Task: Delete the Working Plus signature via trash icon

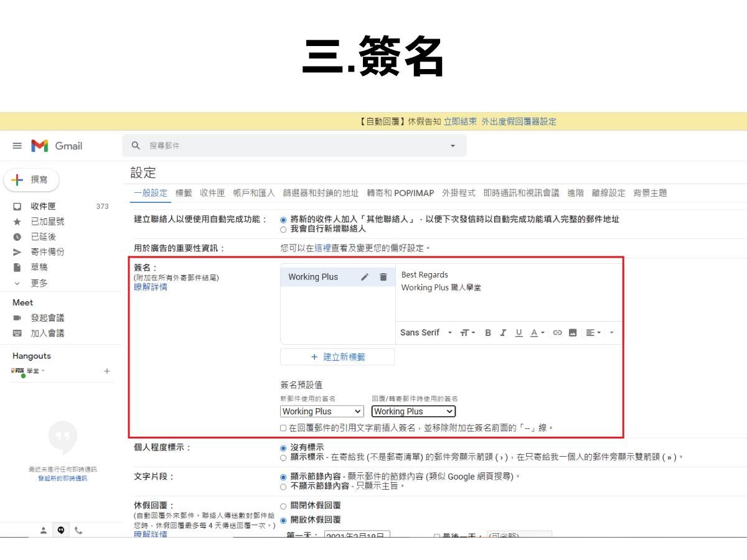Action: coord(384,276)
